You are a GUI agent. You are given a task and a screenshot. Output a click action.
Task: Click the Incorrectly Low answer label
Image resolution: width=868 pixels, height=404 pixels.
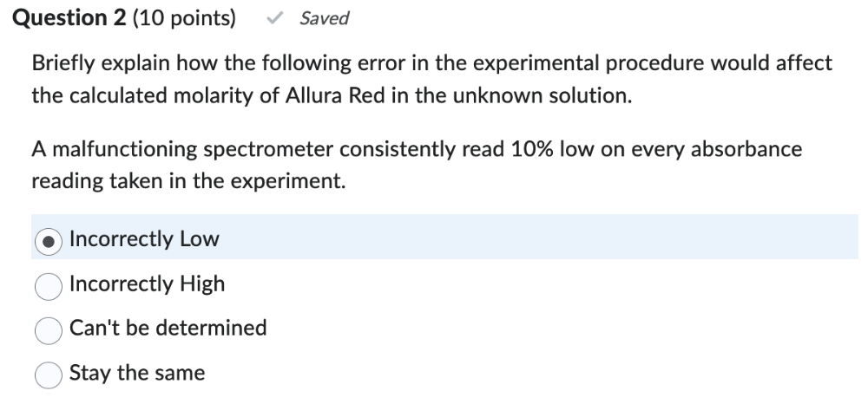tap(144, 238)
